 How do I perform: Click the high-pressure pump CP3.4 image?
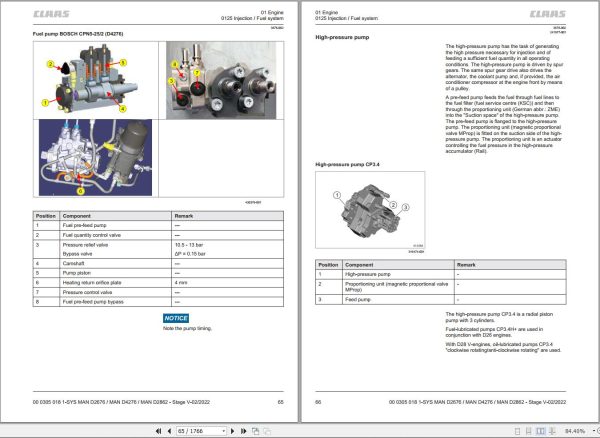(370, 210)
